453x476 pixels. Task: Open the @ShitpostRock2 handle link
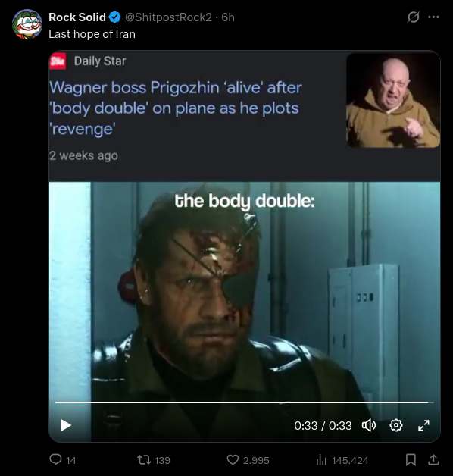pos(168,17)
